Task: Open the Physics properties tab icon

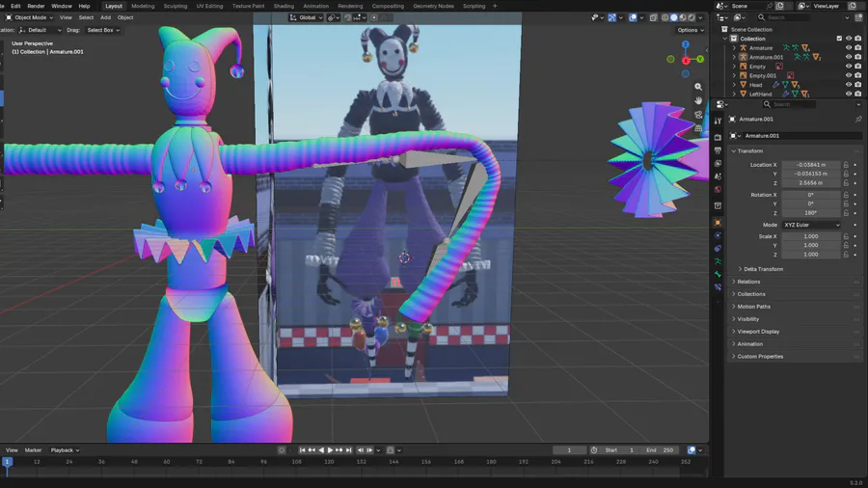Action: point(718,235)
